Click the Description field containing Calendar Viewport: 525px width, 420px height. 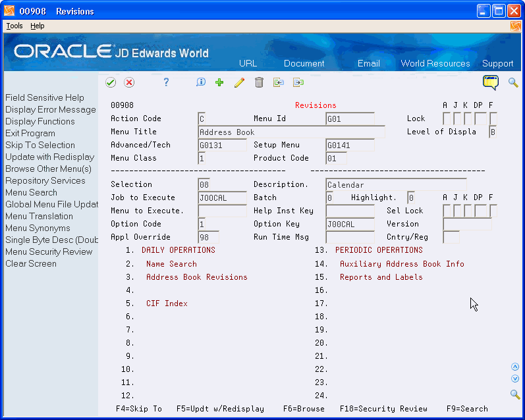pyautogui.click(x=396, y=184)
